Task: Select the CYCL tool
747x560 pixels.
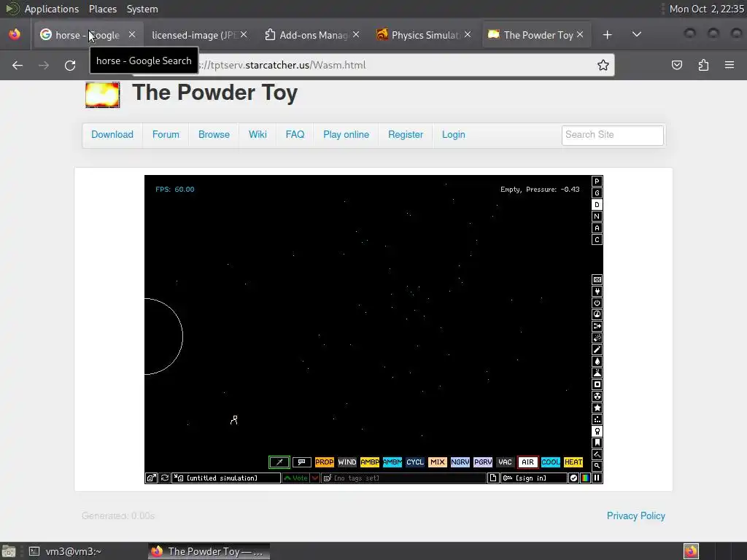Action: pos(415,462)
